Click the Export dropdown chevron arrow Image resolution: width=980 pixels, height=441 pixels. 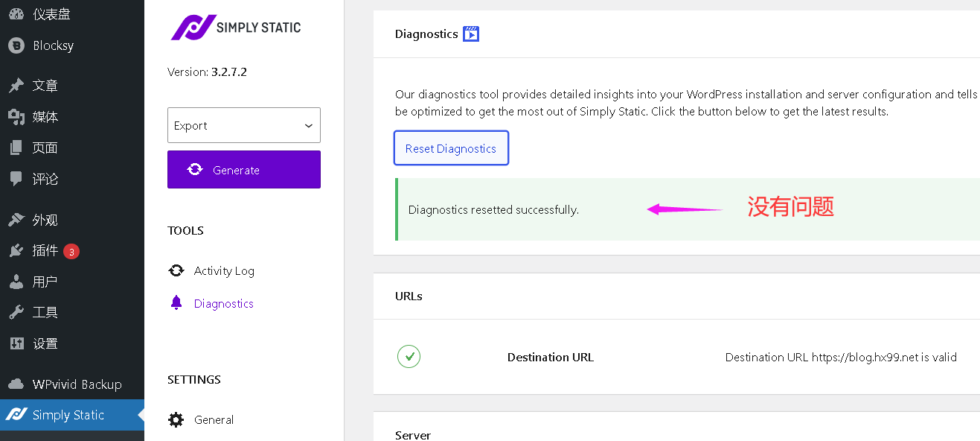[308, 126]
